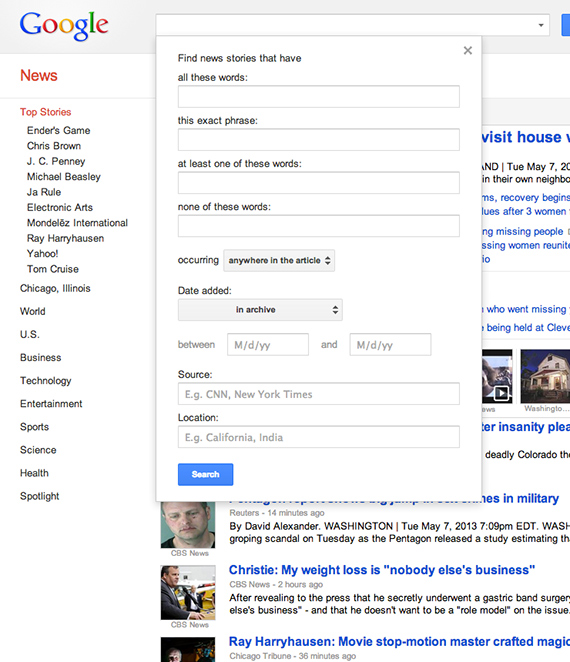Viewport: 570px width, 662px height.
Task: Click the blue Search button
Action: coord(206,475)
